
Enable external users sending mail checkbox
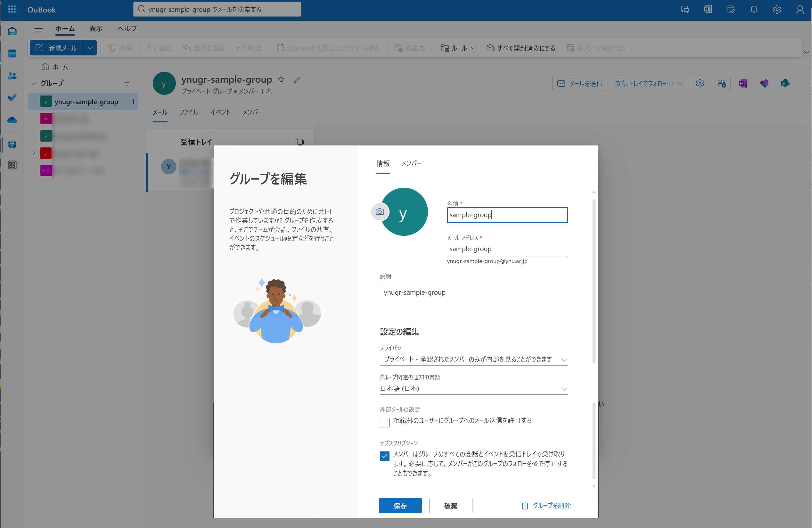384,422
